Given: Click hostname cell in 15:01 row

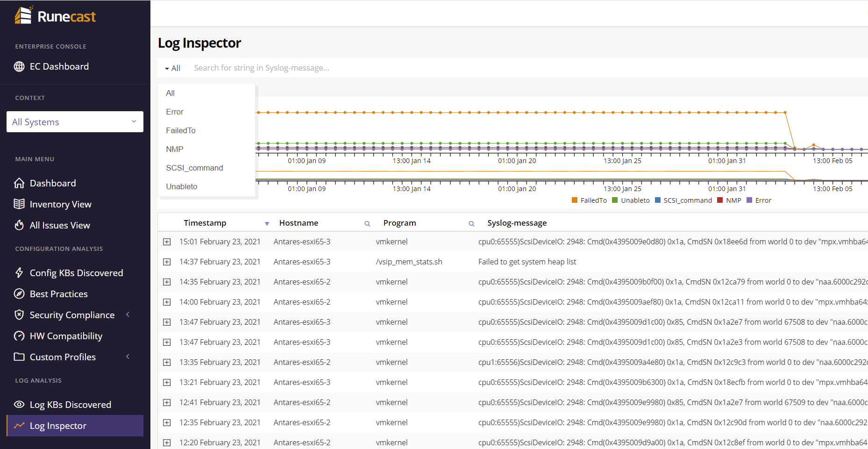Looking at the screenshot, I should coord(302,242).
